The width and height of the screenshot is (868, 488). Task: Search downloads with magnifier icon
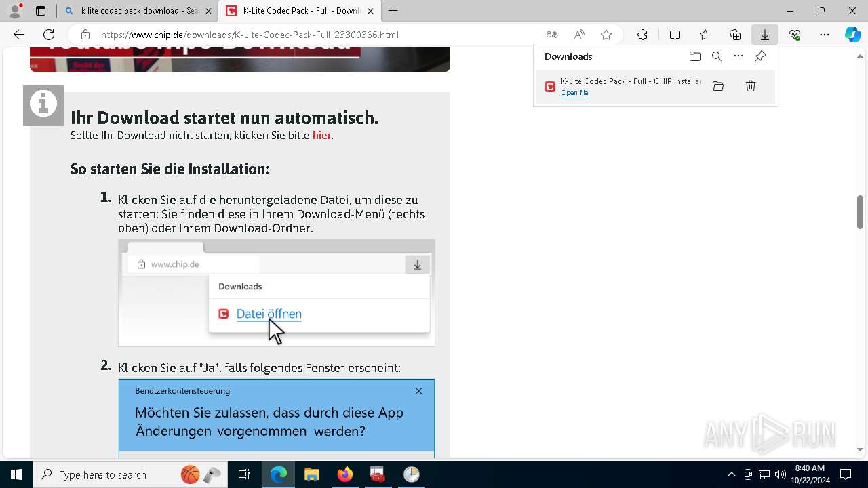(x=717, y=56)
